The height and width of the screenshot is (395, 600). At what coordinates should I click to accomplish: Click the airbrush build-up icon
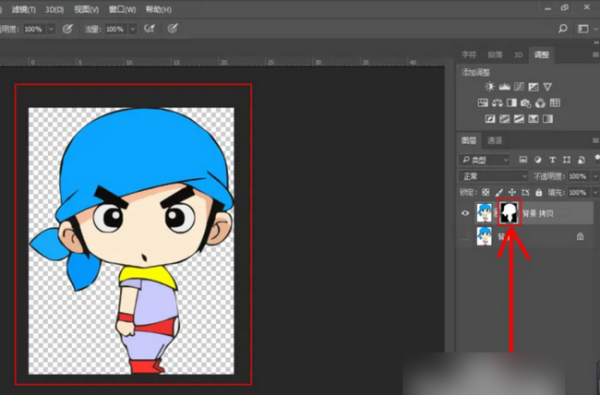point(150,29)
